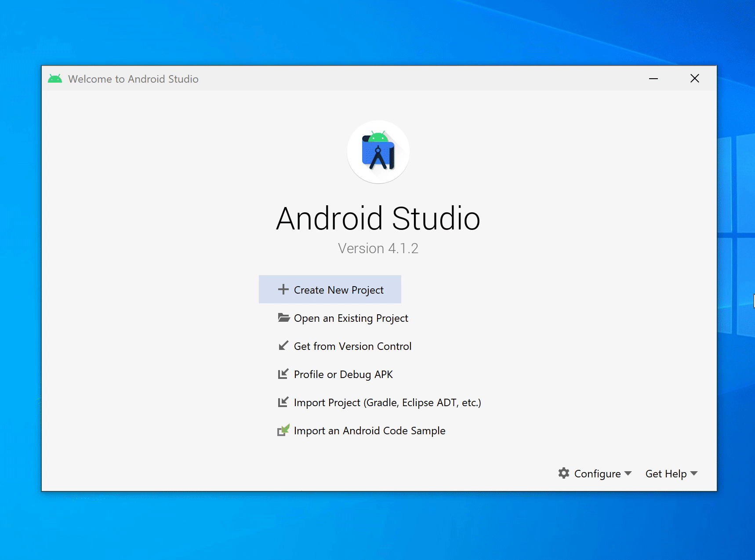This screenshot has width=755, height=560.
Task: Start a new project with Create New Project
Action: coord(338,289)
